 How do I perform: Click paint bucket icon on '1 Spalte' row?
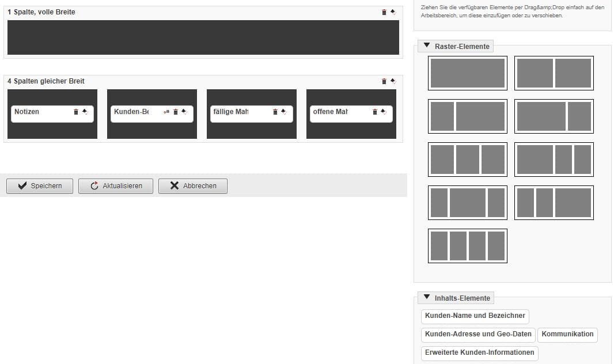393,12
